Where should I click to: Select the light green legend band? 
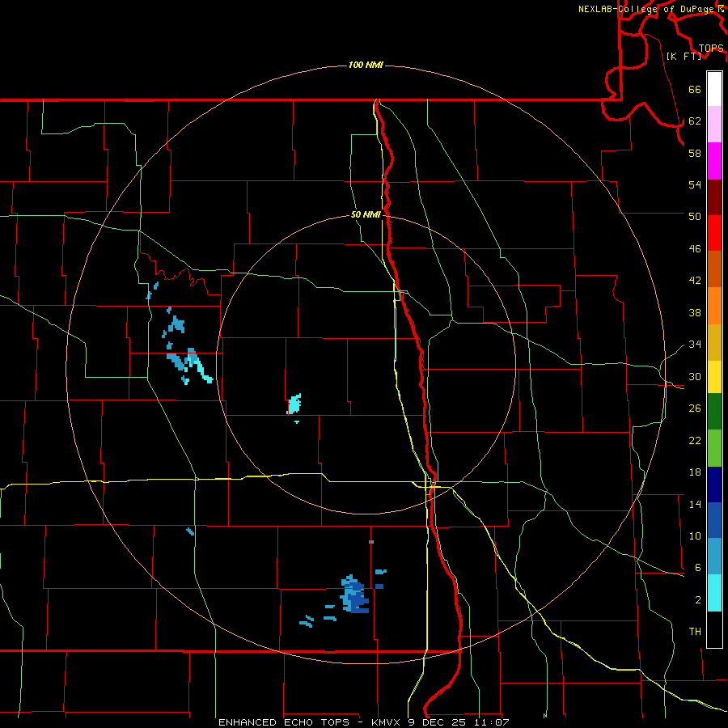714,448
